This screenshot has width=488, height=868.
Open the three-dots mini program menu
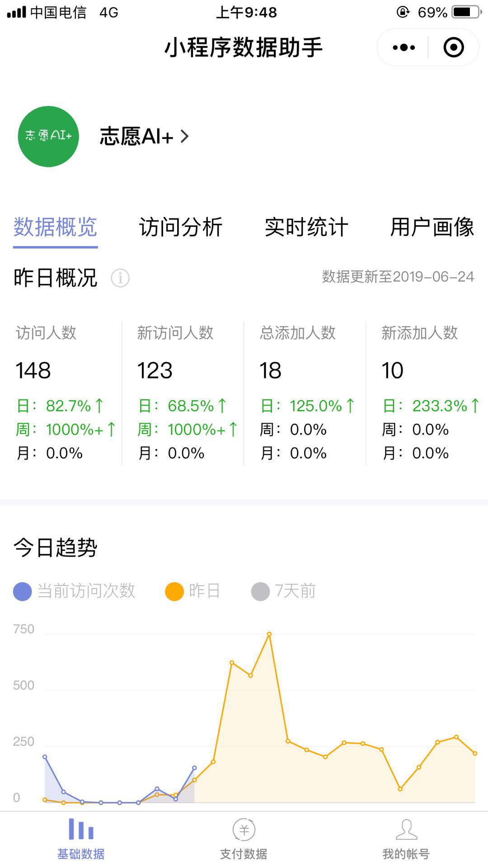coord(404,47)
